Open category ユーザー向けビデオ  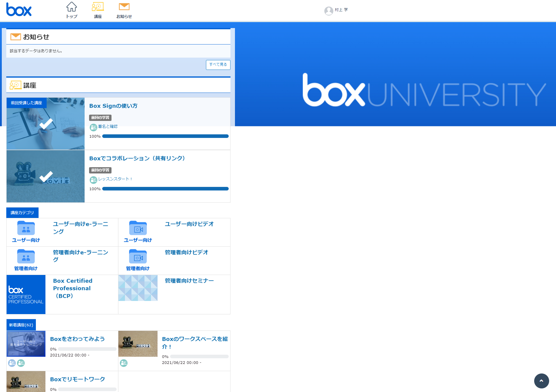(189, 224)
